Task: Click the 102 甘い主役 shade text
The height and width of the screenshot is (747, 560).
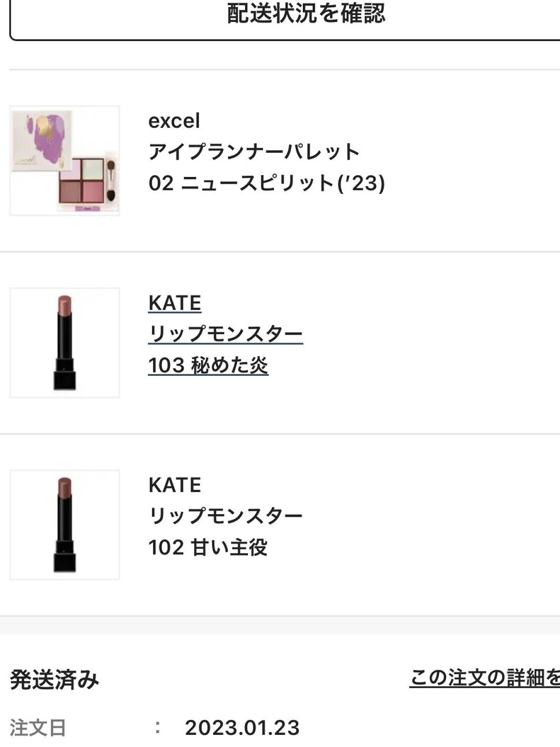Action: (208, 547)
